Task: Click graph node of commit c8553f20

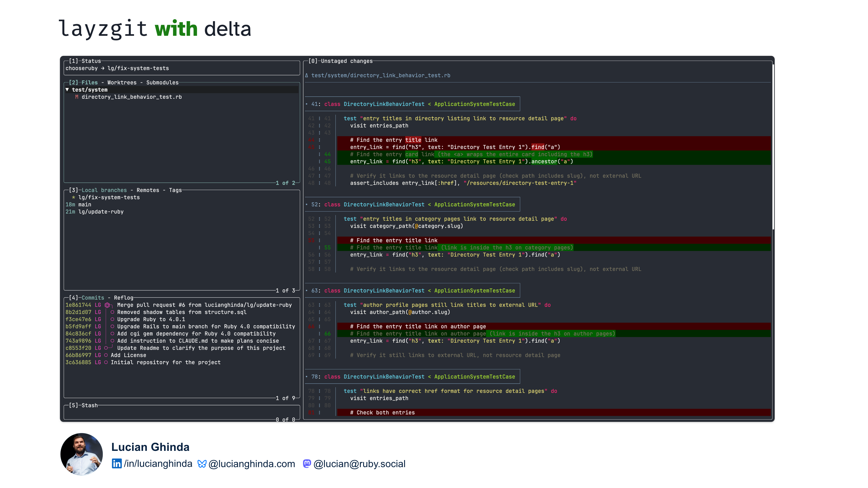Action: pos(106,348)
